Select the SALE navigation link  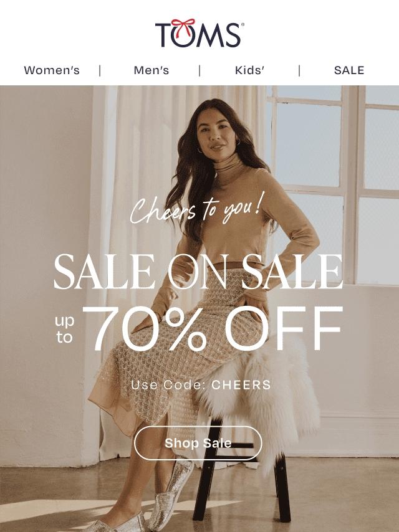tap(349, 70)
